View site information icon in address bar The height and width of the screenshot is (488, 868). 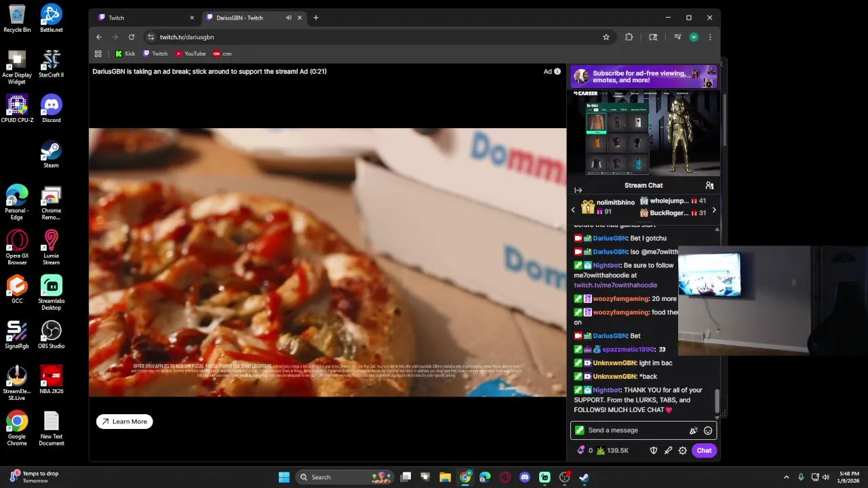[x=151, y=37]
